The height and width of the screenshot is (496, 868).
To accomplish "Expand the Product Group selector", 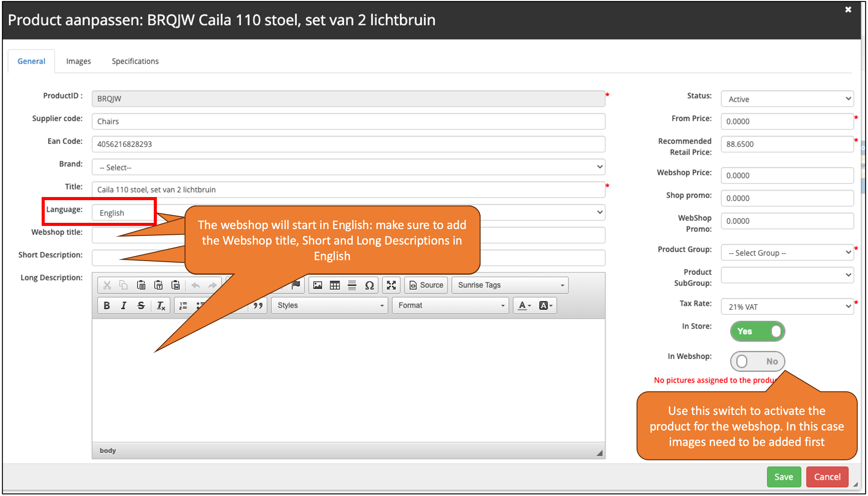I will click(x=787, y=253).
